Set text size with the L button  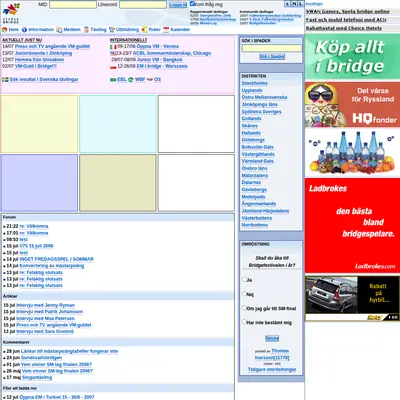300,4
